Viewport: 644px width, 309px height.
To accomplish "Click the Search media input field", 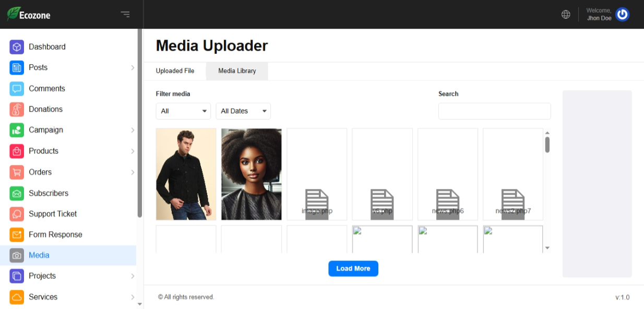I will coord(494,111).
